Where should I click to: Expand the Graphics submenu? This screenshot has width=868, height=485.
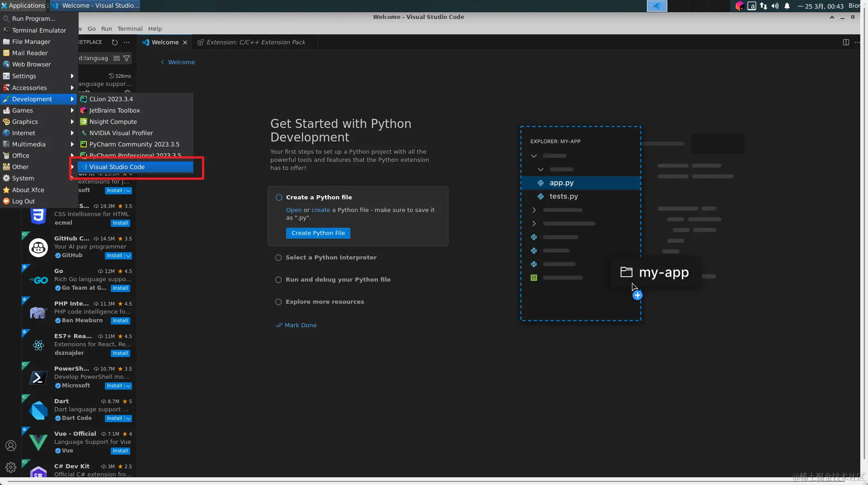coord(39,122)
